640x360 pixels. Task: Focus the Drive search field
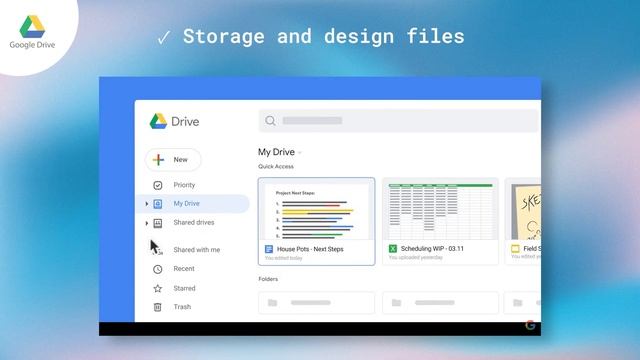pos(400,121)
